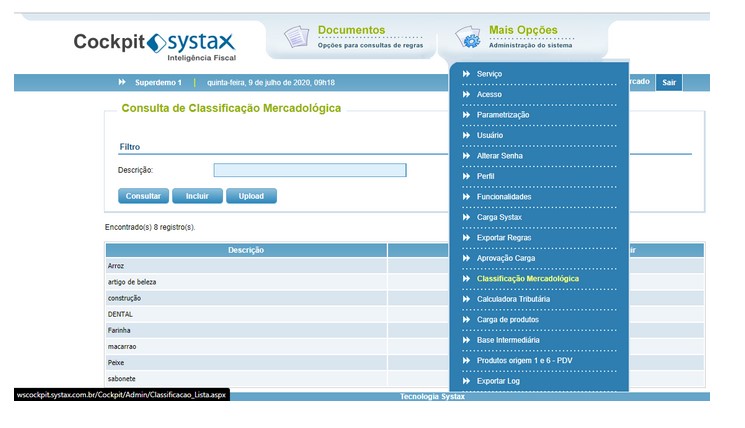This screenshot has width=745, height=428.
Task: Click the Descrição column header
Action: click(246, 250)
